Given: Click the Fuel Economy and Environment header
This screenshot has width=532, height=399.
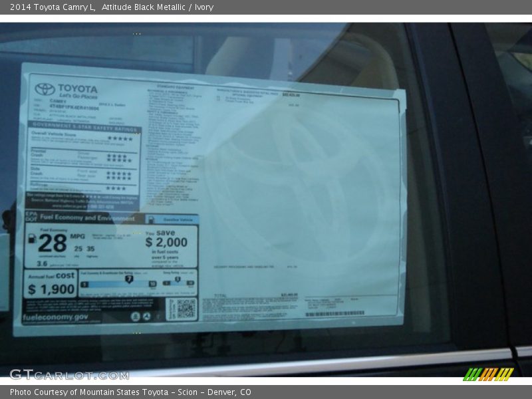Looking at the screenshot, I should point(87,218).
